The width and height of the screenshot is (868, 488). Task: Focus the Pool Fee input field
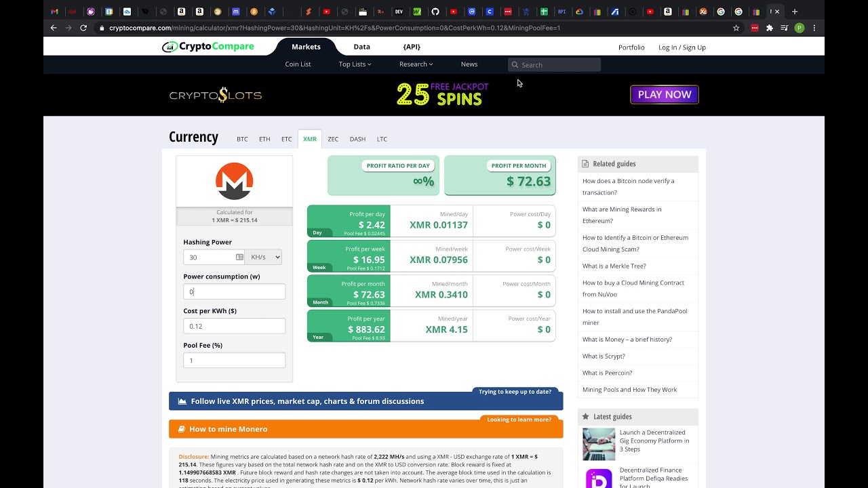point(234,361)
